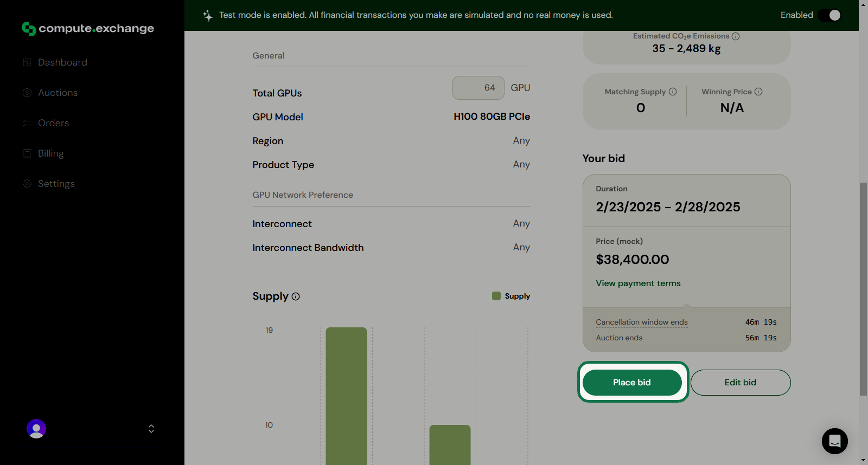Click the Dashboard grid icon
The image size is (868, 465).
pyautogui.click(x=27, y=62)
